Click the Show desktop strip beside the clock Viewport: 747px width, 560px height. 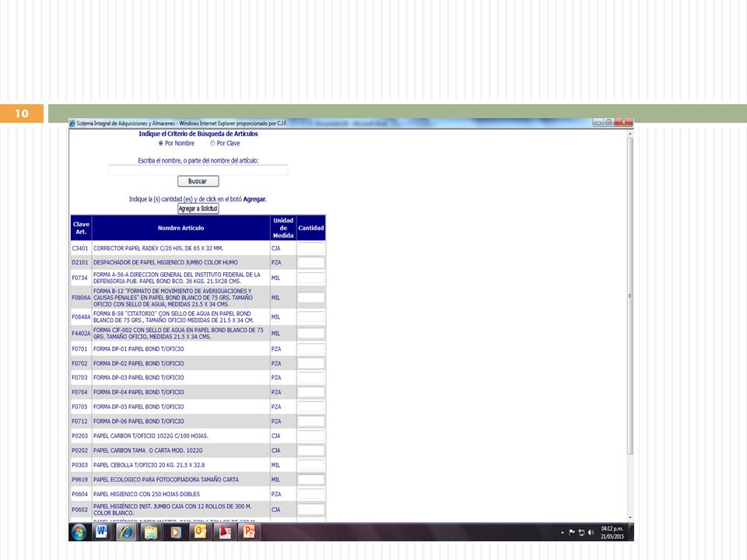coord(631,532)
